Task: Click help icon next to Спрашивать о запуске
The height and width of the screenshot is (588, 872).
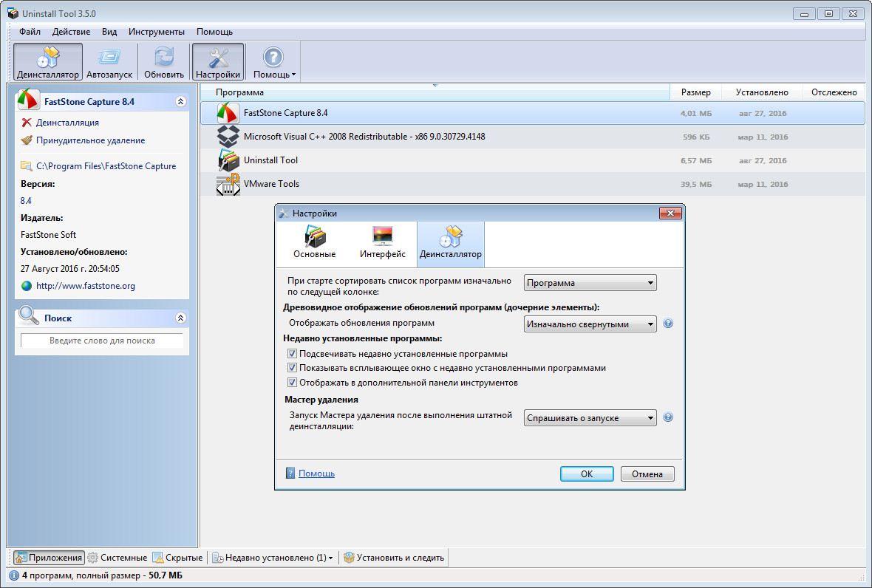Action: pyautogui.click(x=668, y=417)
